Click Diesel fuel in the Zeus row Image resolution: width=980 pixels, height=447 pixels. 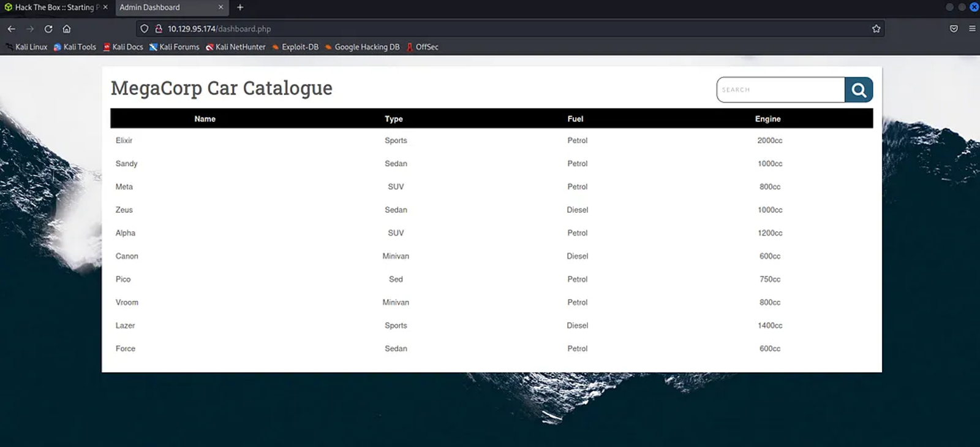[578, 210]
